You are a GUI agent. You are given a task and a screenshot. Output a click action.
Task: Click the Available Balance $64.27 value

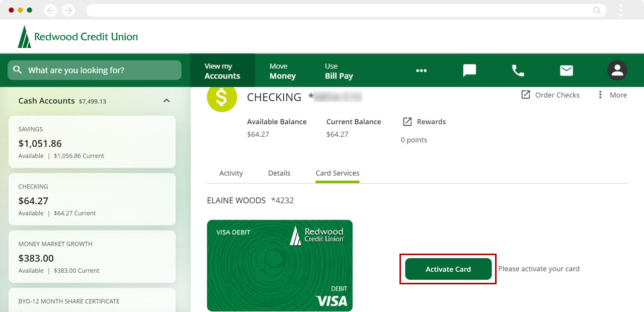[x=258, y=134]
